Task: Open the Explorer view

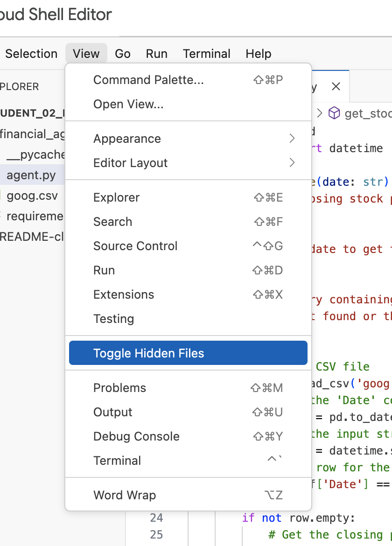Action: coord(116,197)
